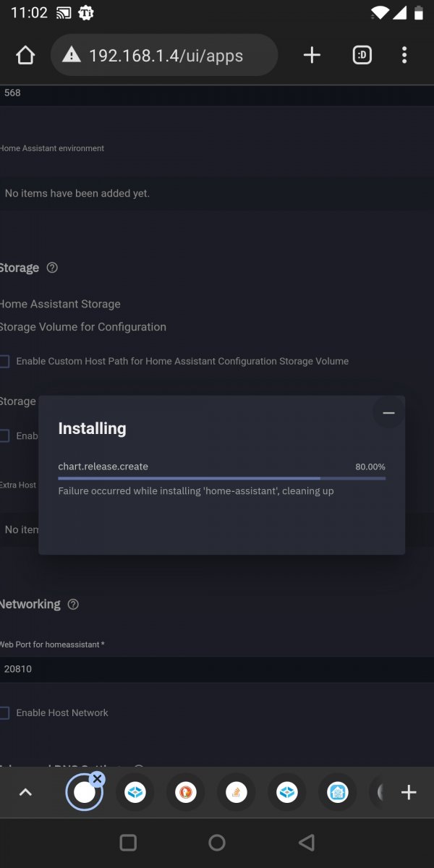This screenshot has height=868, width=434.
Task: Tap the 11:02 clock in status bar
Action: [x=28, y=13]
